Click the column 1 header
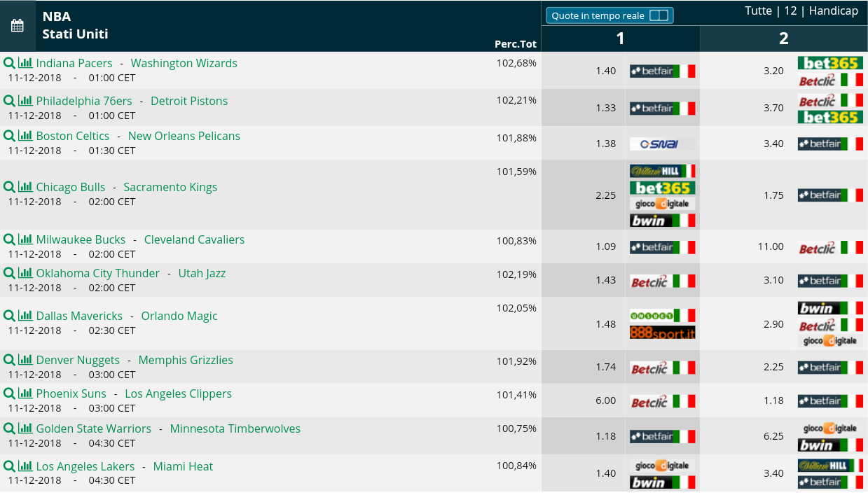Image resolution: width=868 pixels, height=495 pixels. tap(620, 39)
